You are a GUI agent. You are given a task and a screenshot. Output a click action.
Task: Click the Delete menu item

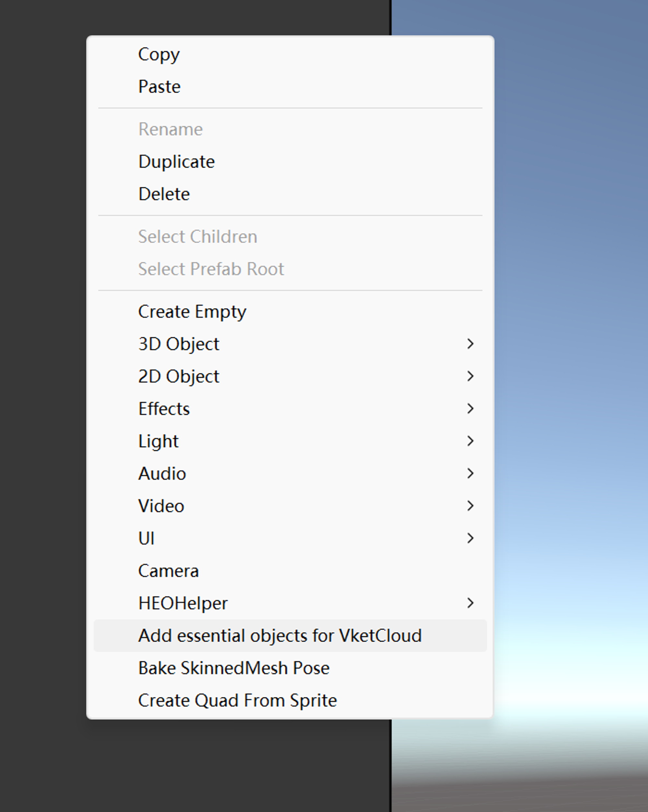click(x=164, y=194)
